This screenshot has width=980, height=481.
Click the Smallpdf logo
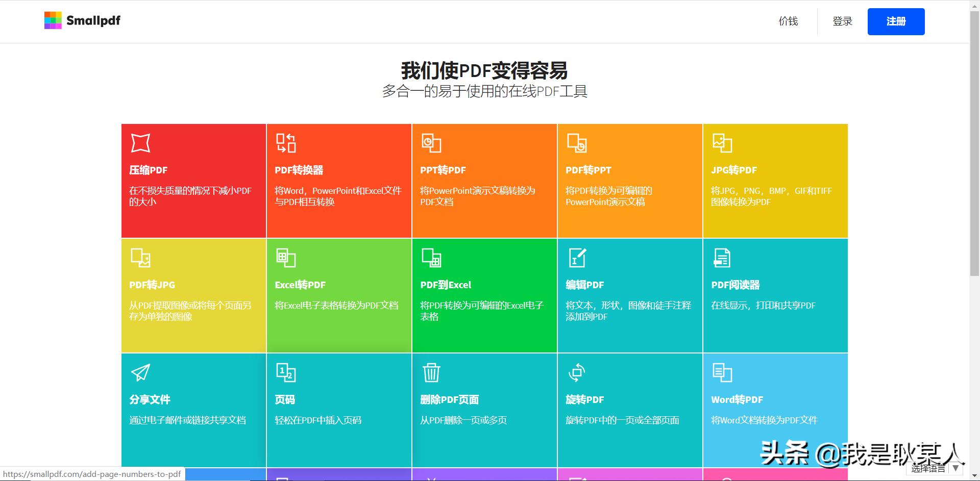coord(82,20)
